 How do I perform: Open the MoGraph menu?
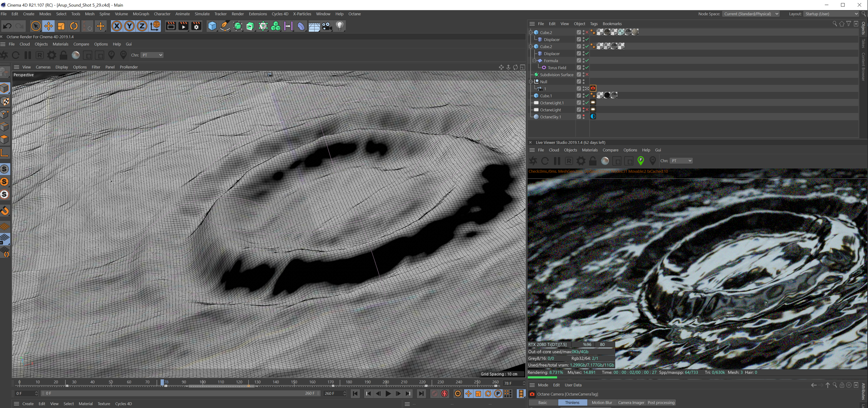(141, 14)
